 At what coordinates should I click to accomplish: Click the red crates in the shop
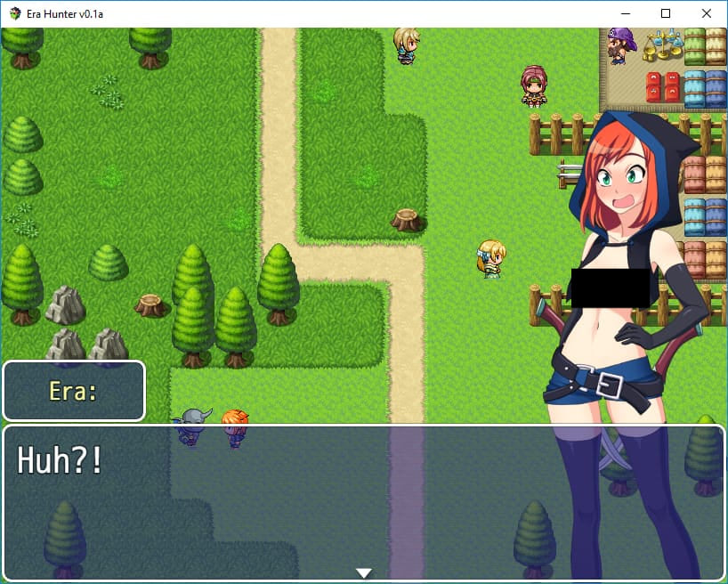tap(661, 87)
